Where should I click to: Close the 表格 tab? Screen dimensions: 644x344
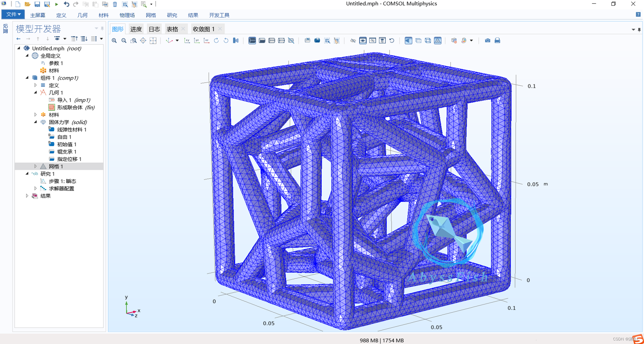183,29
